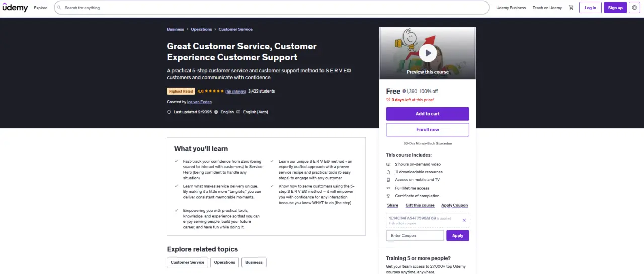Open the Explore menu

(x=41, y=8)
